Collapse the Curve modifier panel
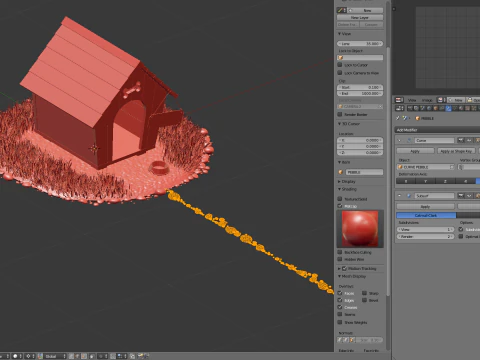480x360 pixels. coord(400,140)
